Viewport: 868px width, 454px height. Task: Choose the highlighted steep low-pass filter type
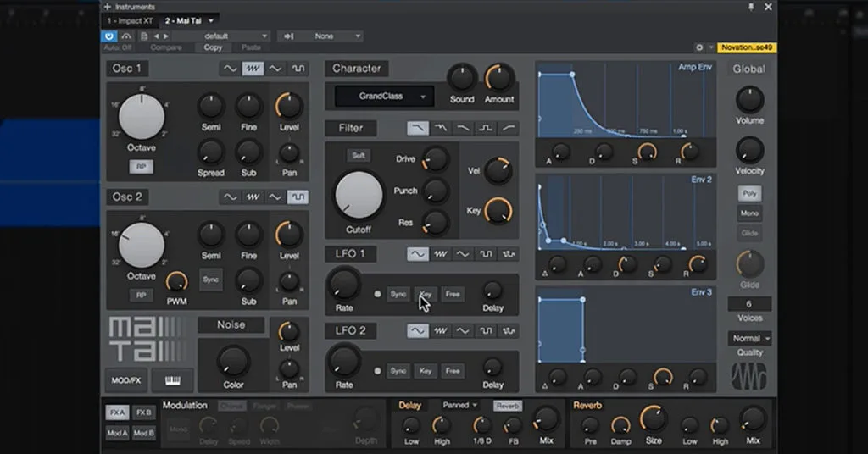pyautogui.click(x=418, y=128)
